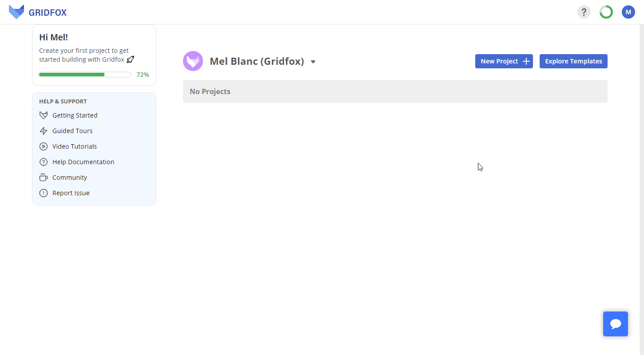
Task: Click the GRIDFOX brand name text
Action: click(x=48, y=12)
